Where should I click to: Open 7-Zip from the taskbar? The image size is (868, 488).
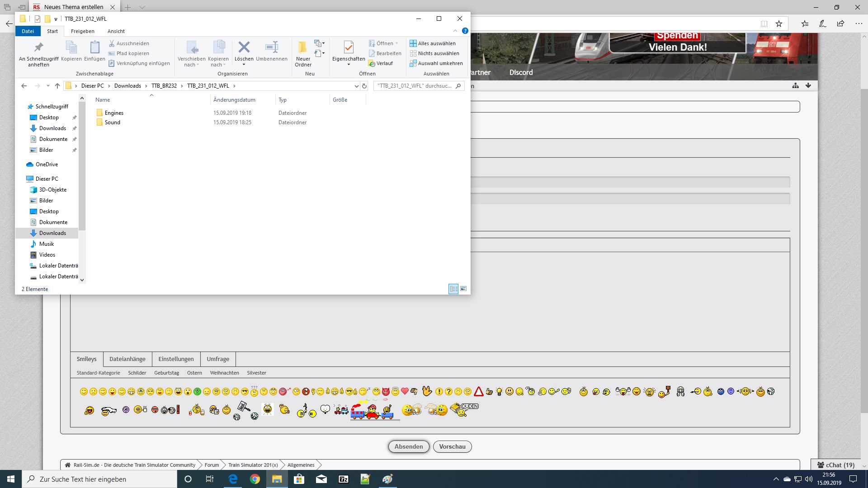point(344,479)
